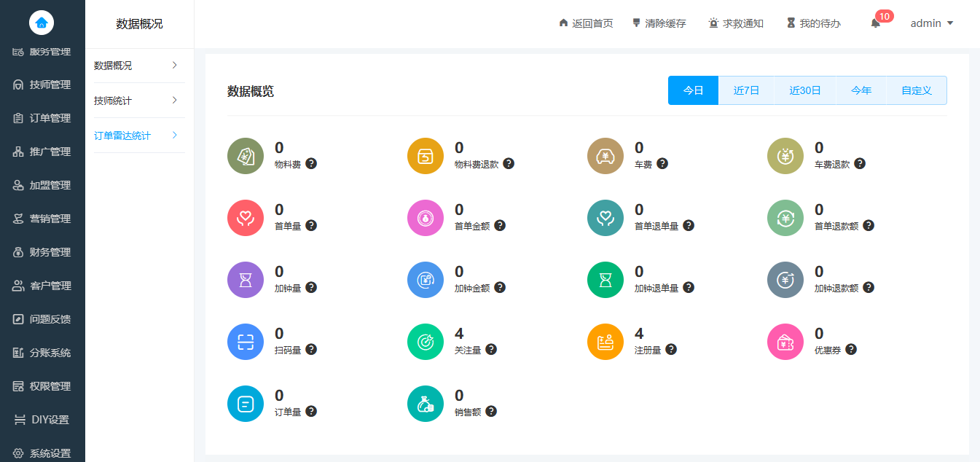Image resolution: width=980 pixels, height=462 pixels.
Task: Switch to the 近7日 time filter
Action: tap(745, 90)
